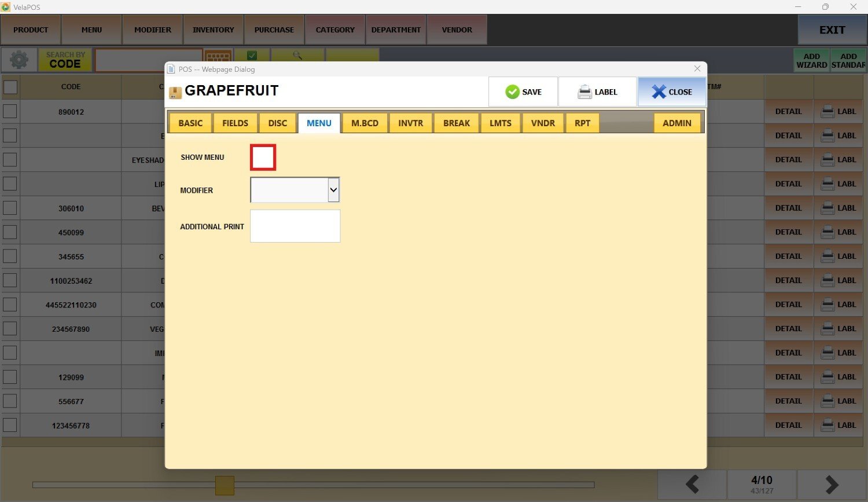Go to next page with right arrow
Screen dimensions: 868x502
831,484
